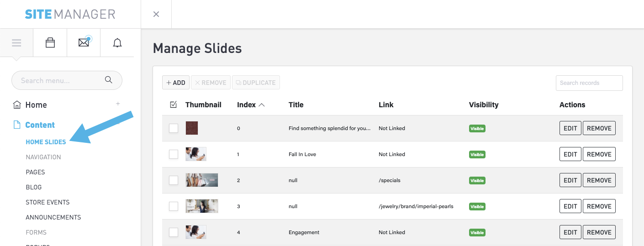The width and height of the screenshot is (644, 246).
Task: Toggle the select-all checkbox in table header
Action: (x=173, y=105)
